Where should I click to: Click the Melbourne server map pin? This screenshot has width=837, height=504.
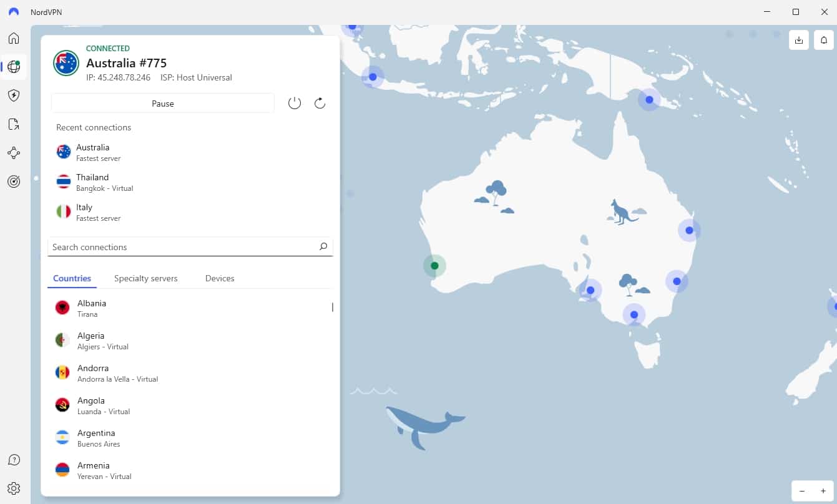click(634, 314)
